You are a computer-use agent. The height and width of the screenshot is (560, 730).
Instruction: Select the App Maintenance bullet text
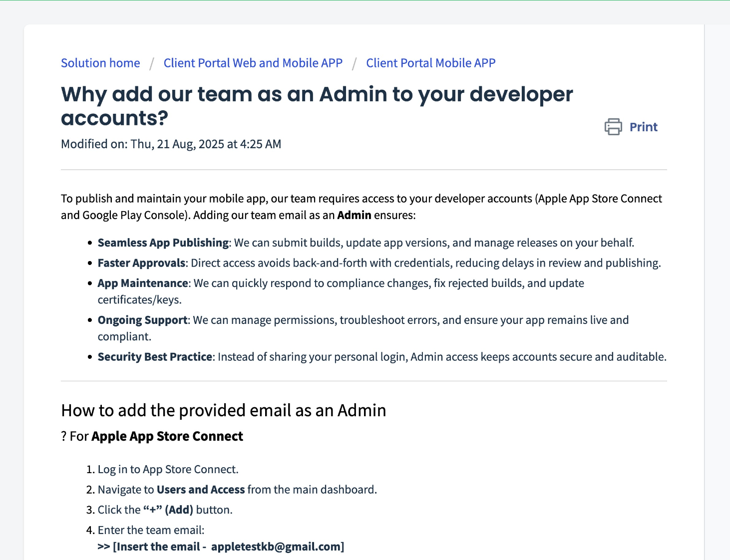tap(341, 291)
